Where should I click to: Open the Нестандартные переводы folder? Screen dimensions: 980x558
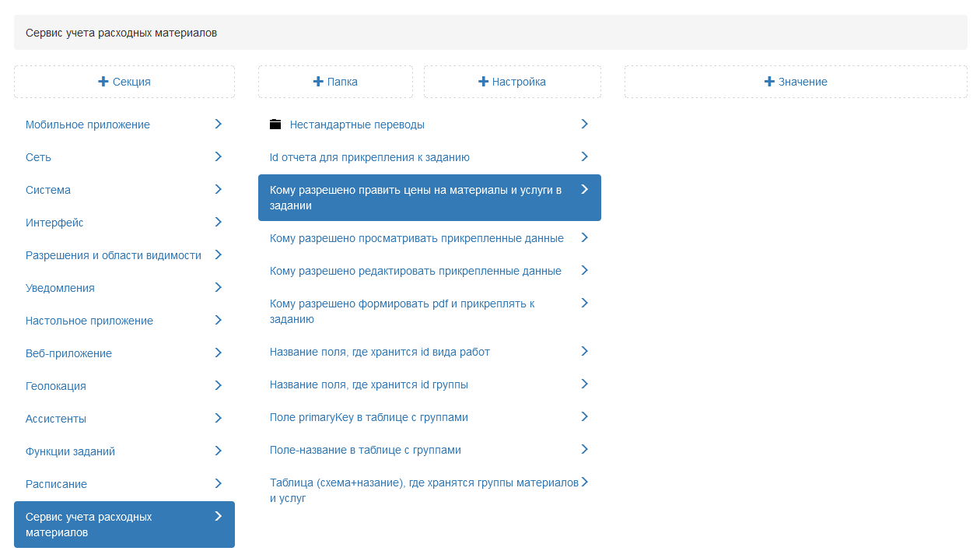point(357,125)
